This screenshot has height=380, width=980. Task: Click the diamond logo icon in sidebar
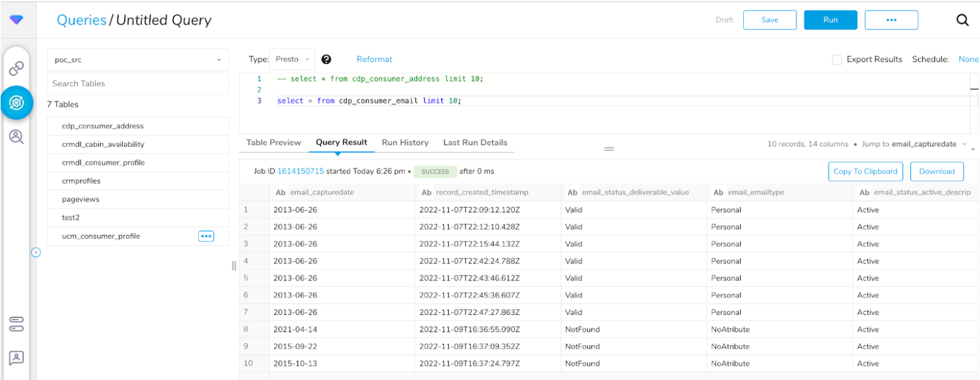pos(16,20)
